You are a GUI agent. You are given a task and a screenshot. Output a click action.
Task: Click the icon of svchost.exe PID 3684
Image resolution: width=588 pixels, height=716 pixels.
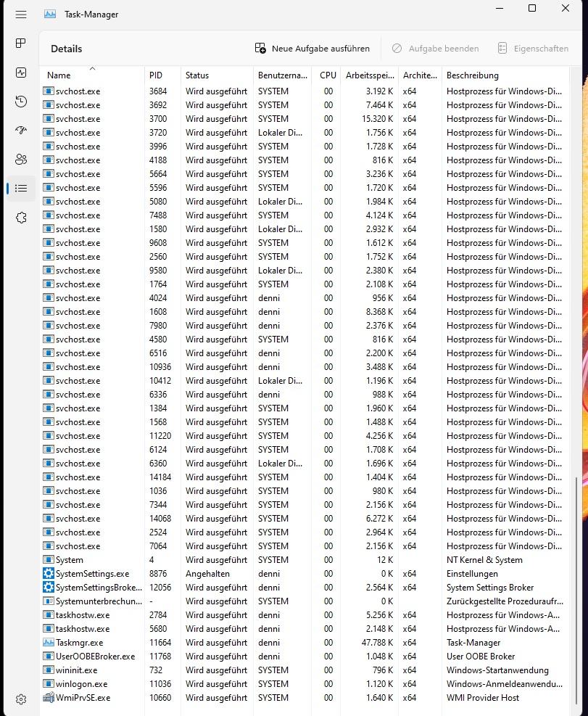click(x=49, y=91)
